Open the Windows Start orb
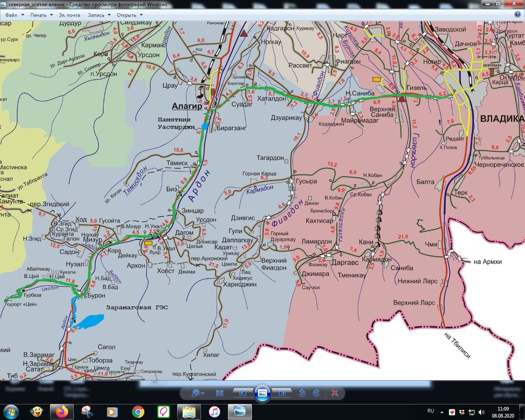The width and height of the screenshot is (525, 420). [x=10, y=411]
